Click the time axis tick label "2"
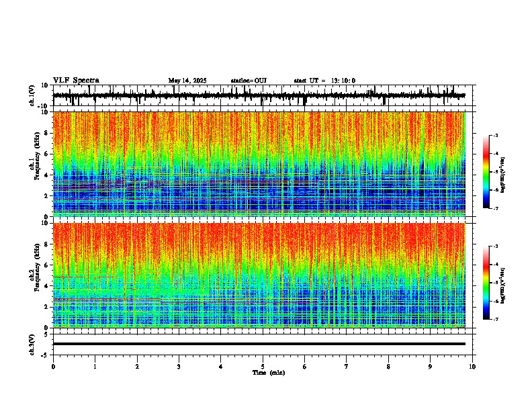The image size is (532, 411). click(137, 367)
